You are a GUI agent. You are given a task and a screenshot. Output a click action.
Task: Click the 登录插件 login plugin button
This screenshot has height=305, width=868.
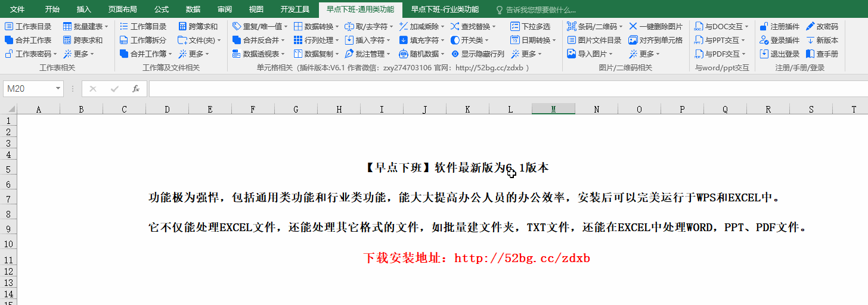[780, 40]
